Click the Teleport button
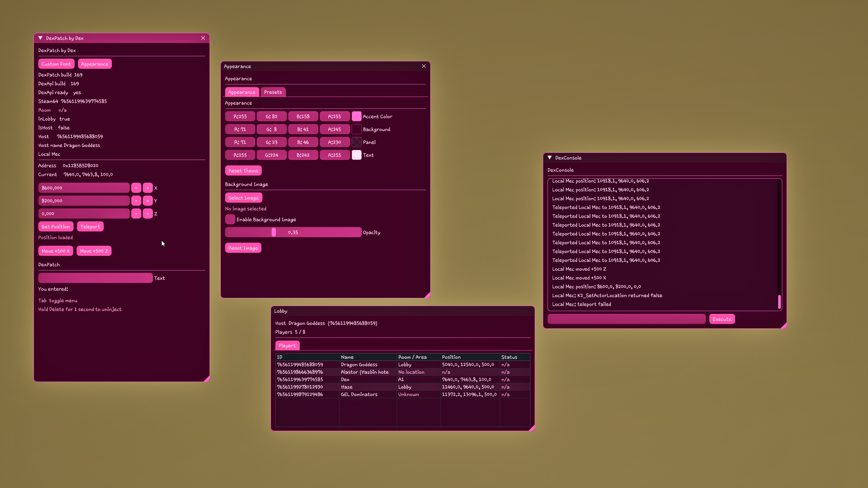The height and width of the screenshot is (488, 868). click(x=90, y=227)
